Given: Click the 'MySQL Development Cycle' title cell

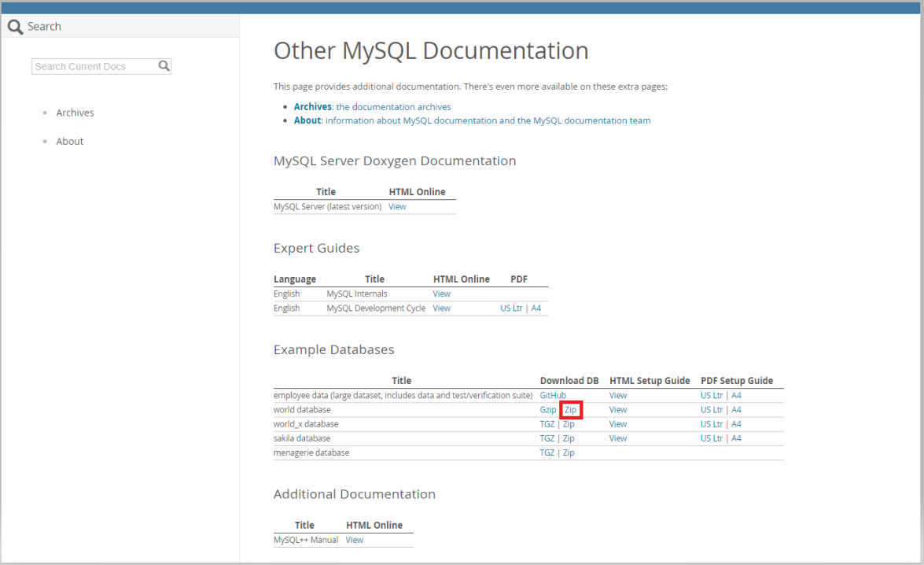Looking at the screenshot, I should coord(376,308).
